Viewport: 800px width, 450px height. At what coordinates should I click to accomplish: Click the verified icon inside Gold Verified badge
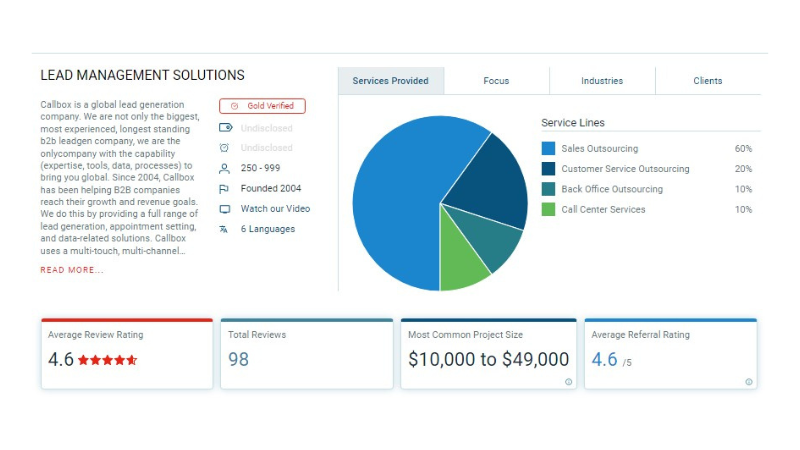pos(235,106)
